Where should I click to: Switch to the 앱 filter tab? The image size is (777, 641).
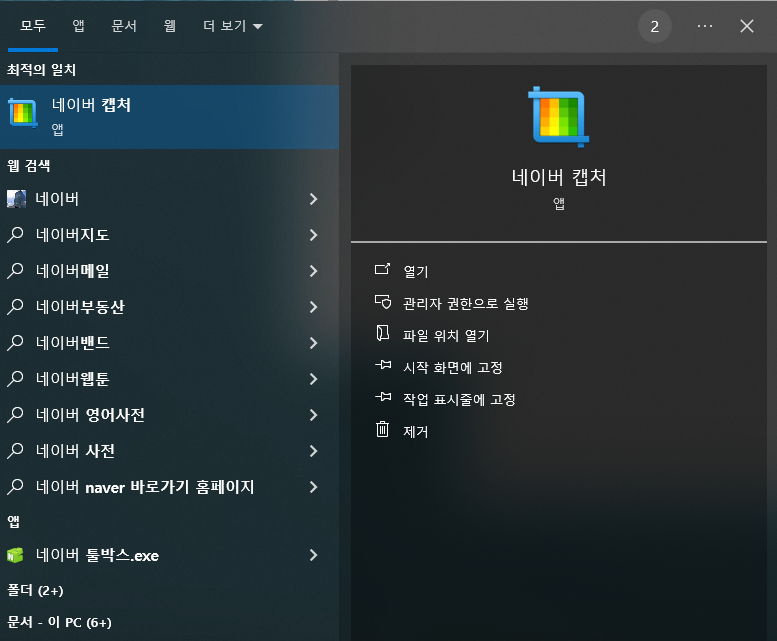(x=78, y=26)
